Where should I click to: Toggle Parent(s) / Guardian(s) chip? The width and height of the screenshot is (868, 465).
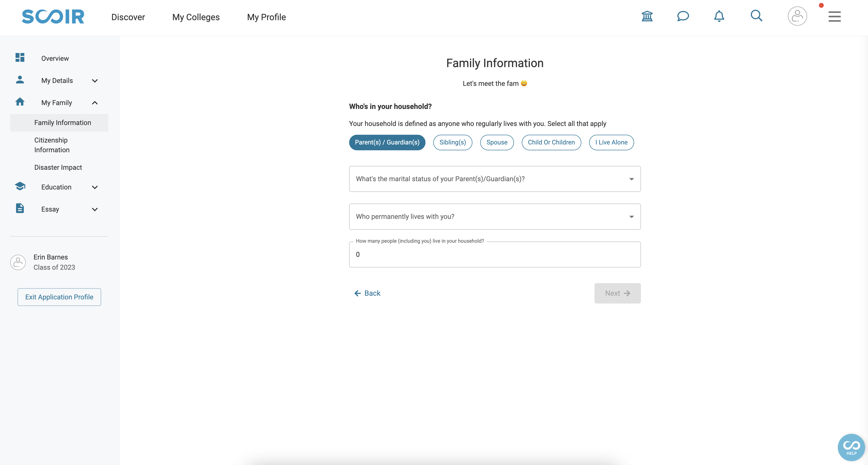tap(387, 143)
